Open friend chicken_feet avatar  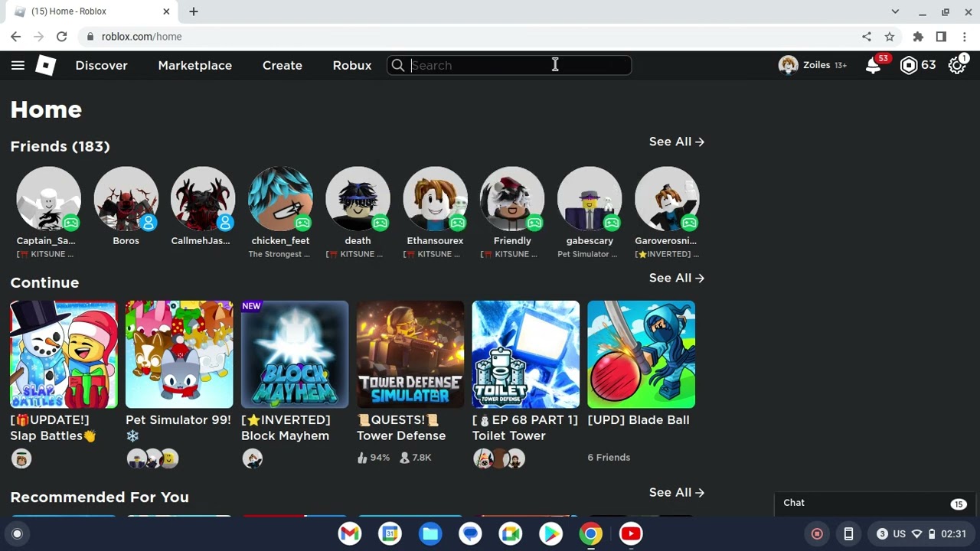(280, 199)
